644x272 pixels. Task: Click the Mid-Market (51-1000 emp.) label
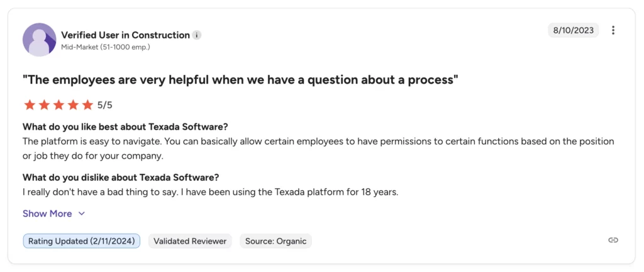(x=106, y=47)
